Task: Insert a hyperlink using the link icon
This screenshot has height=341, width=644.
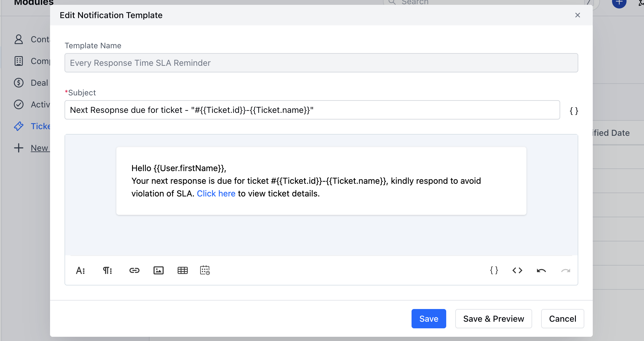Action: [134, 270]
